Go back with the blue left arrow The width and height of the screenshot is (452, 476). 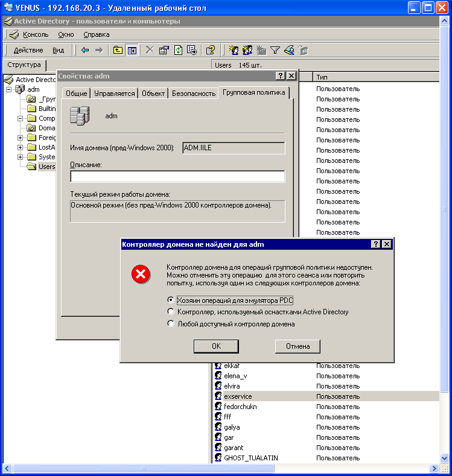[85, 50]
